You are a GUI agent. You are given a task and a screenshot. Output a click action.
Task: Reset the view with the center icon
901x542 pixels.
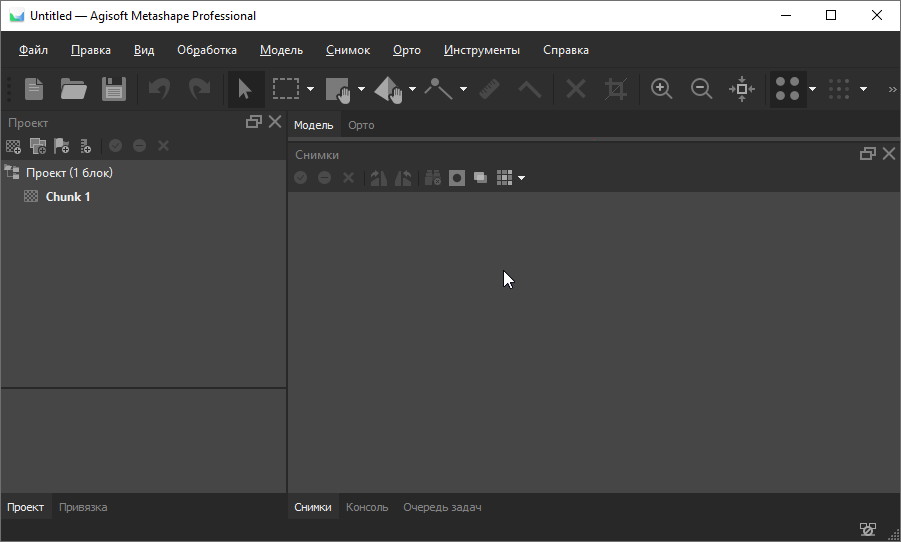742,89
